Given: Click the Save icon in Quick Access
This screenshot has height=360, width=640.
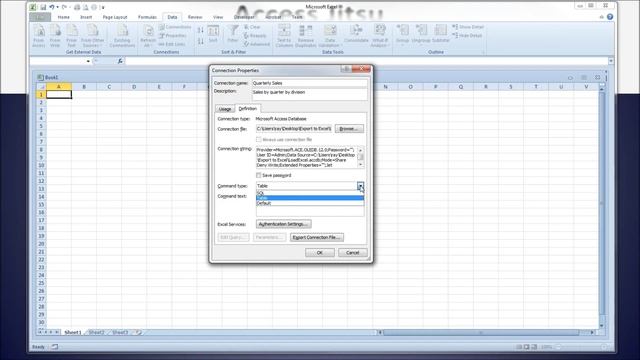Looking at the screenshot, I should tap(43, 7).
